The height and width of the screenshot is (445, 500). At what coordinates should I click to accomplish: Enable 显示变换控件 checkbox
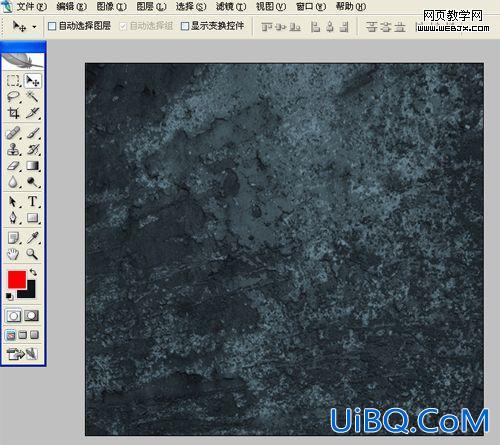pos(184,26)
